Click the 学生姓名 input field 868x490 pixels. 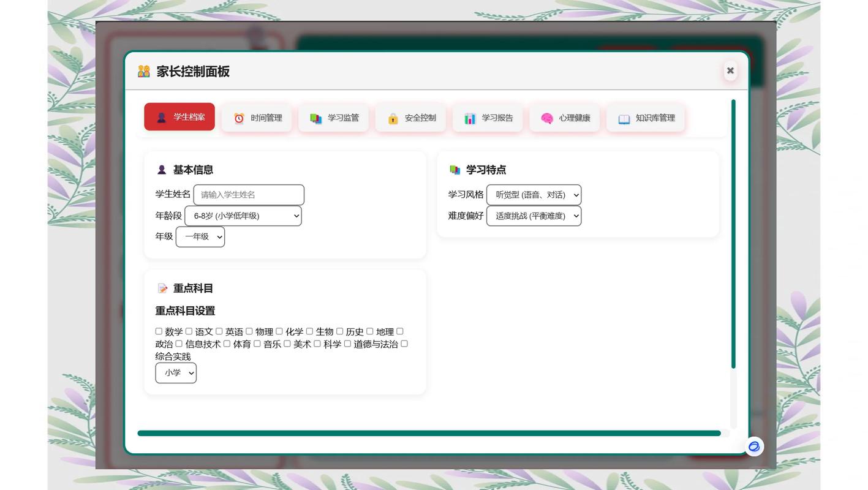[249, 195]
